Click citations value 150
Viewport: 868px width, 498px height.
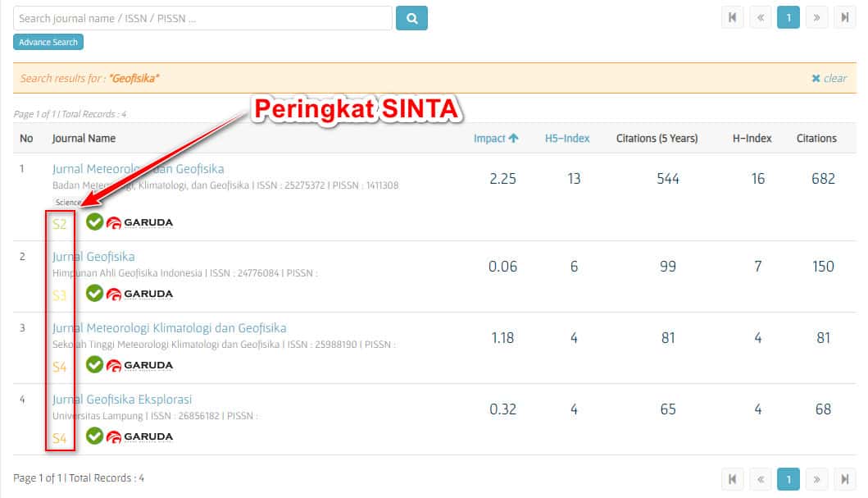pyautogui.click(x=823, y=267)
